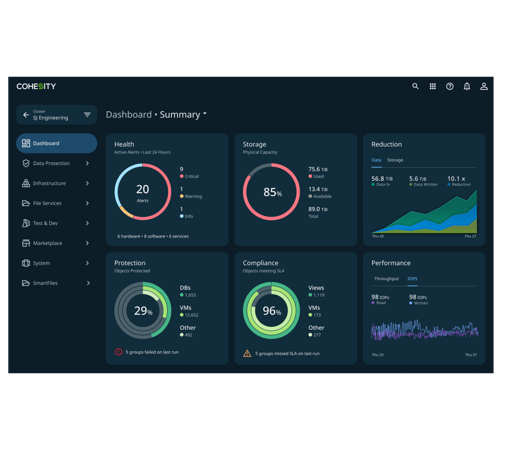The width and height of the screenshot is (520, 450).
Task: Click the Compliance card title
Action: [x=260, y=263]
